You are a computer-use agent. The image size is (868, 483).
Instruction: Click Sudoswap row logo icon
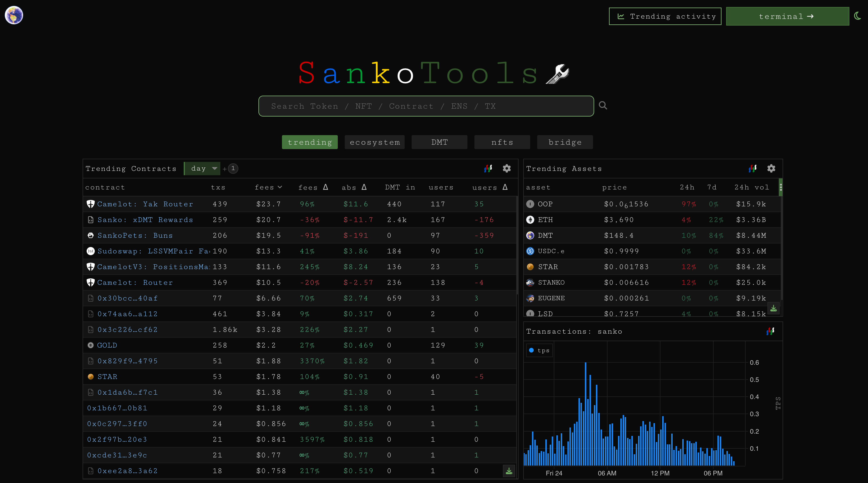pyautogui.click(x=90, y=251)
